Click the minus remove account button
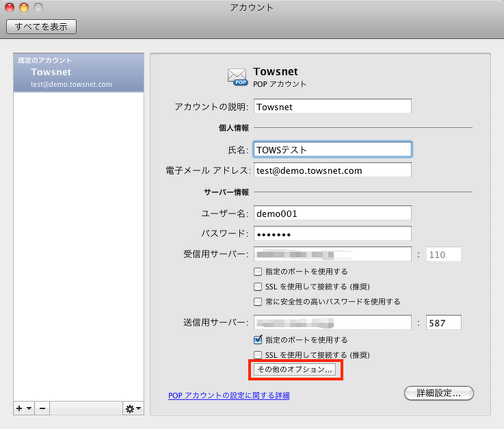 click(x=42, y=408)
